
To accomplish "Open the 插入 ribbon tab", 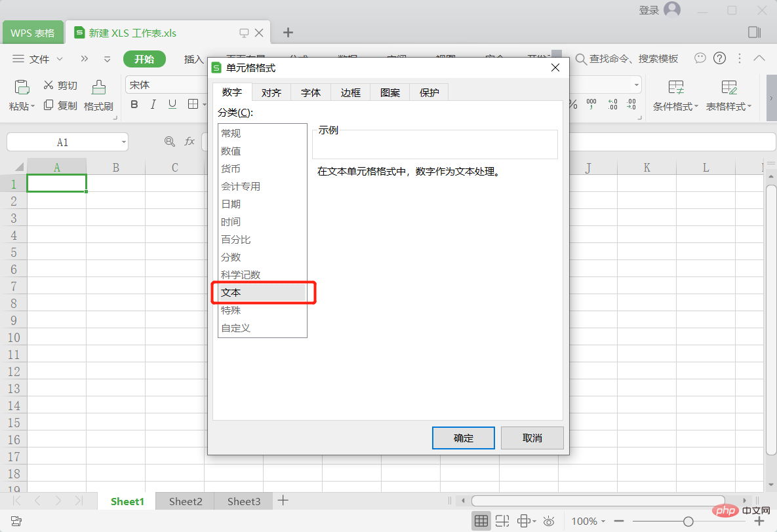I will pyautogui.click(x=193, y=60).
